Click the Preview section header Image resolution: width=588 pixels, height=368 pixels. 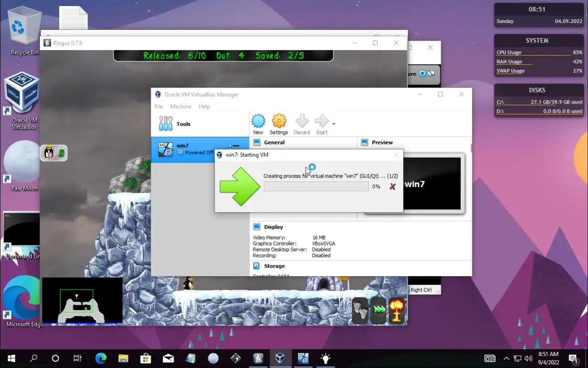point(382,143)
